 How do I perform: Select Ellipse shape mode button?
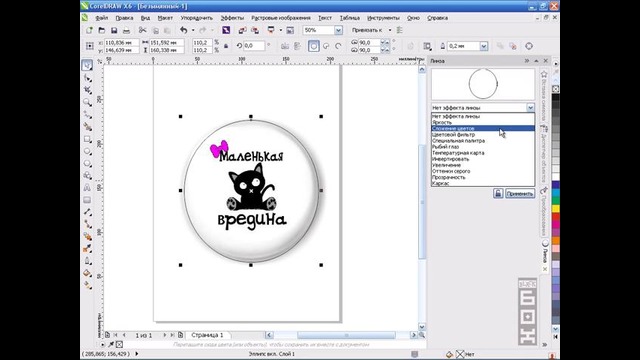[313, 46]
